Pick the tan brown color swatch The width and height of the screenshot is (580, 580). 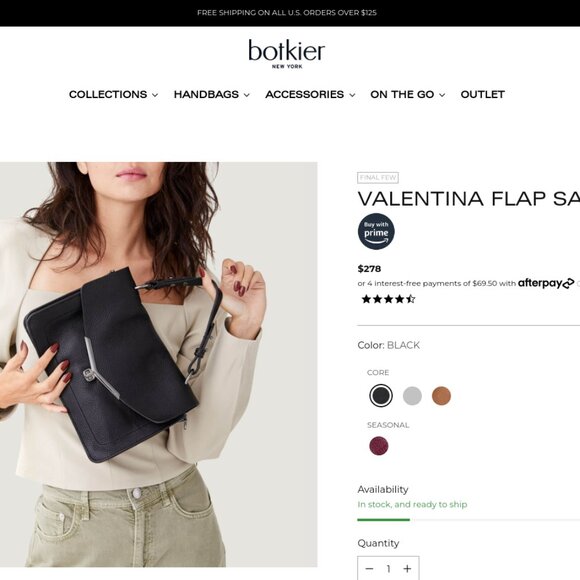pyautogui.click(x=441, y=395)
